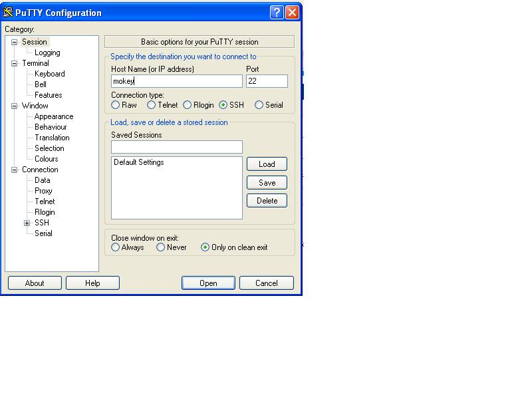Click the Port number field
Image resolution: width=532 pixels, height=399 pixels.
tap(267, 81)
